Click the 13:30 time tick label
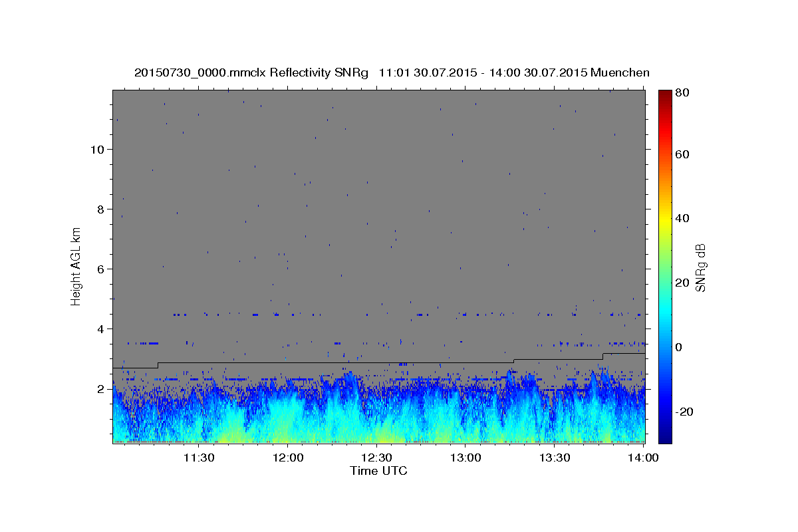798x532 pixels. [554, 458]
